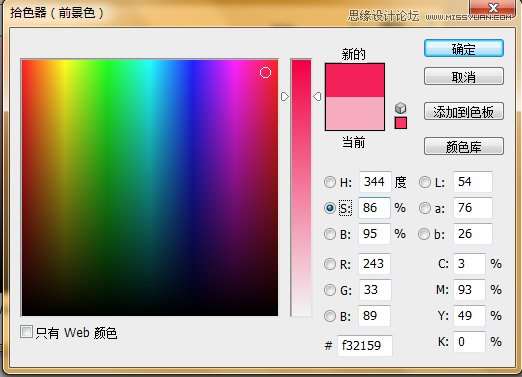Image resolution: width=522 pixels, height=377 pixels.
Task: Click the 拾色器（前景色）title text
Action: (x=57, y=13)
